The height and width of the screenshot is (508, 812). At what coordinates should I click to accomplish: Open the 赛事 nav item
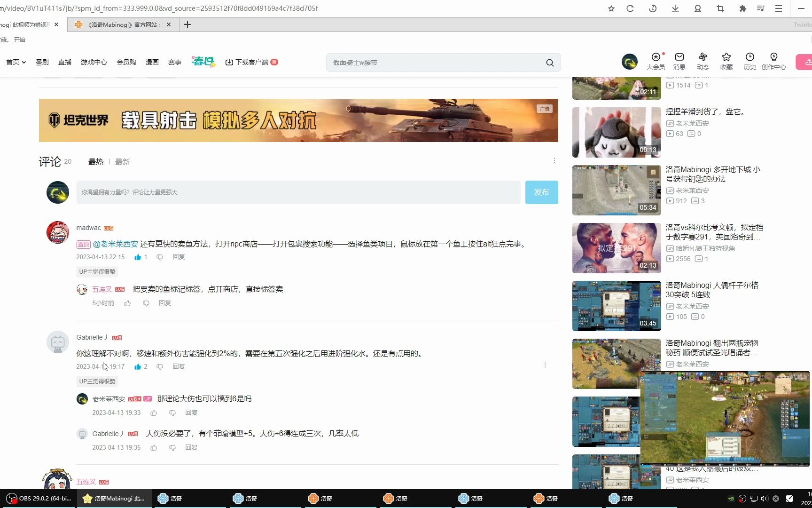coord(175,62)
